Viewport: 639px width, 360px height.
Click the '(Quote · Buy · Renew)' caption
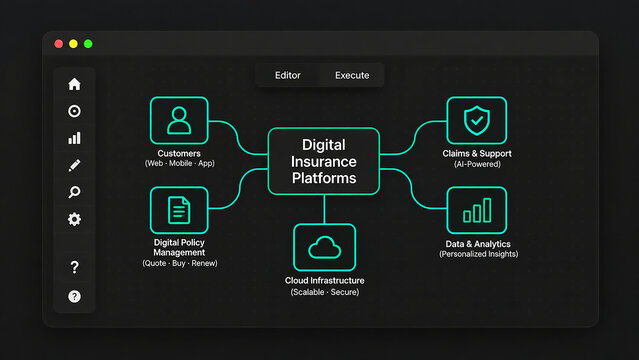click(x=180, y=263)
